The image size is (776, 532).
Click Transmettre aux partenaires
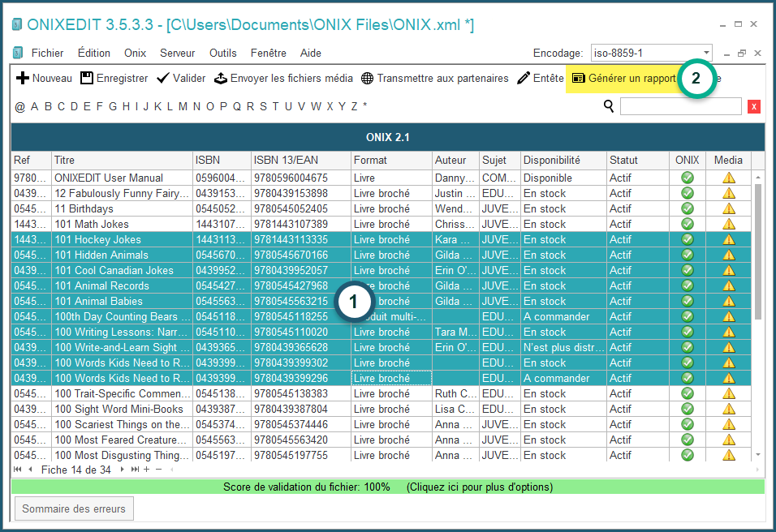point(435,78)
